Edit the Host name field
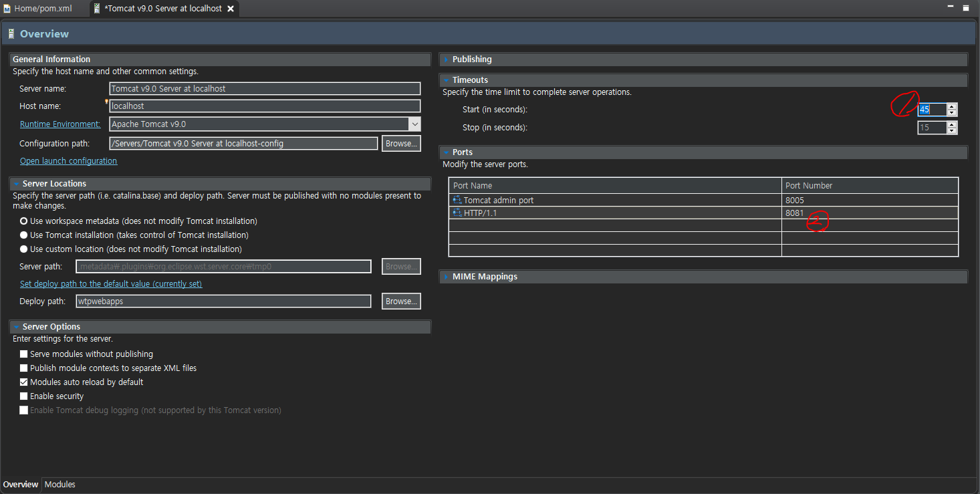 click(265, 106)
